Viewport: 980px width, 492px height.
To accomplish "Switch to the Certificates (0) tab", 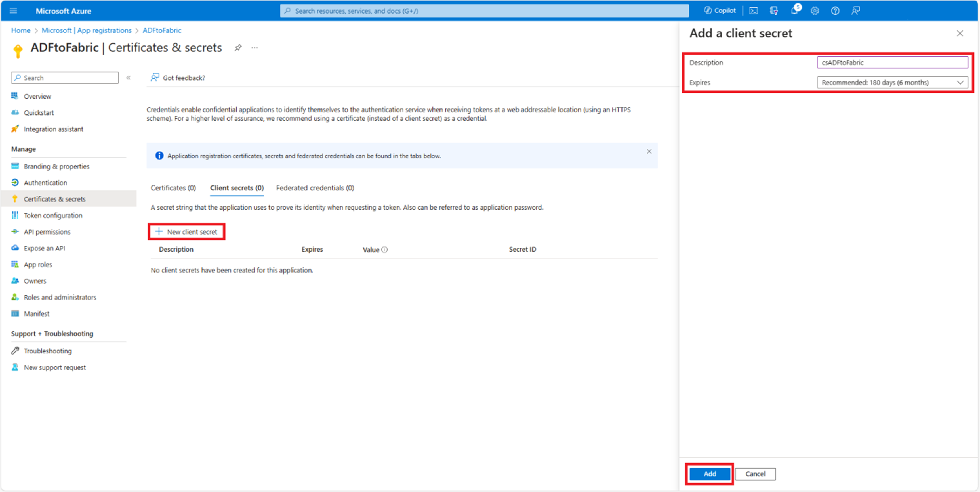I will click(173, 188).
